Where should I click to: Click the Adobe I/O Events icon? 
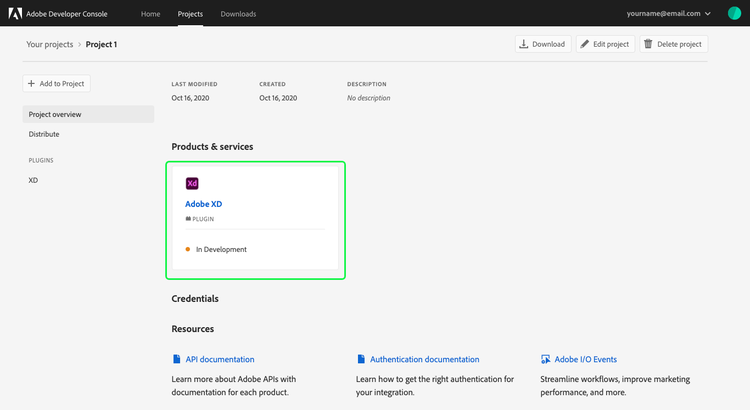point(545,359)
